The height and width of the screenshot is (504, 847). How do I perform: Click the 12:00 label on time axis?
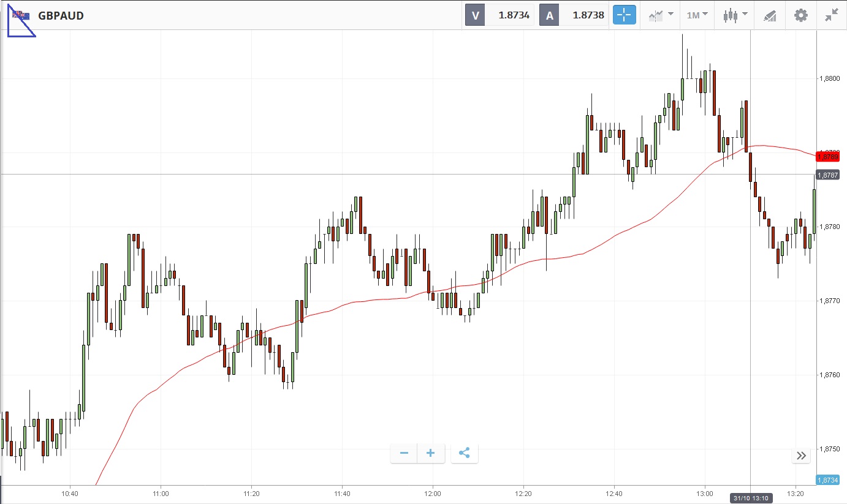(x=433, y=493)
